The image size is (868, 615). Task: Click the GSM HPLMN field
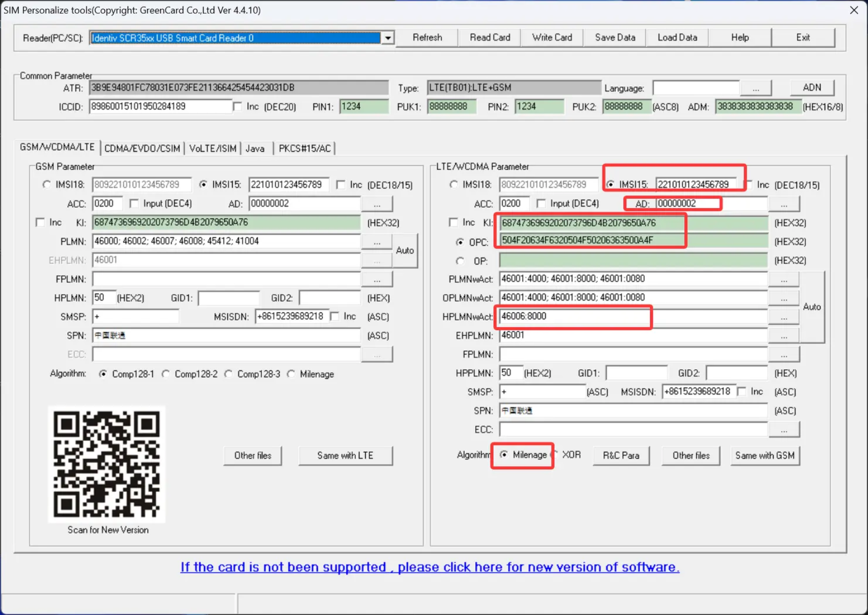103,298
